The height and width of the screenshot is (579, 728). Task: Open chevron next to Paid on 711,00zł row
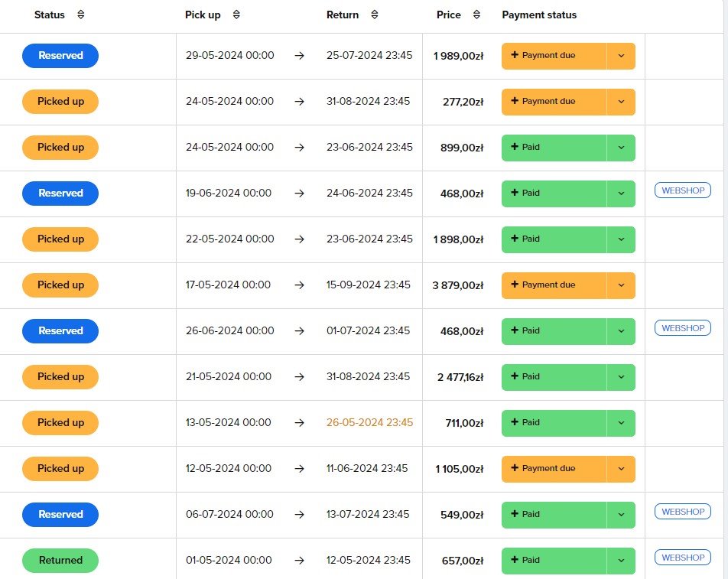pyautogui.click(x=621, y=423)
